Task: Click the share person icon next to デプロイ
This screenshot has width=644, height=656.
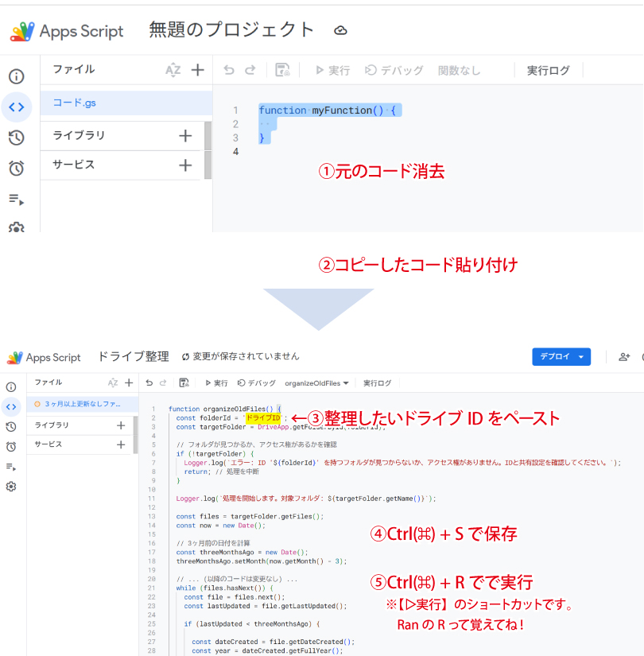Action: coord(624,357)
